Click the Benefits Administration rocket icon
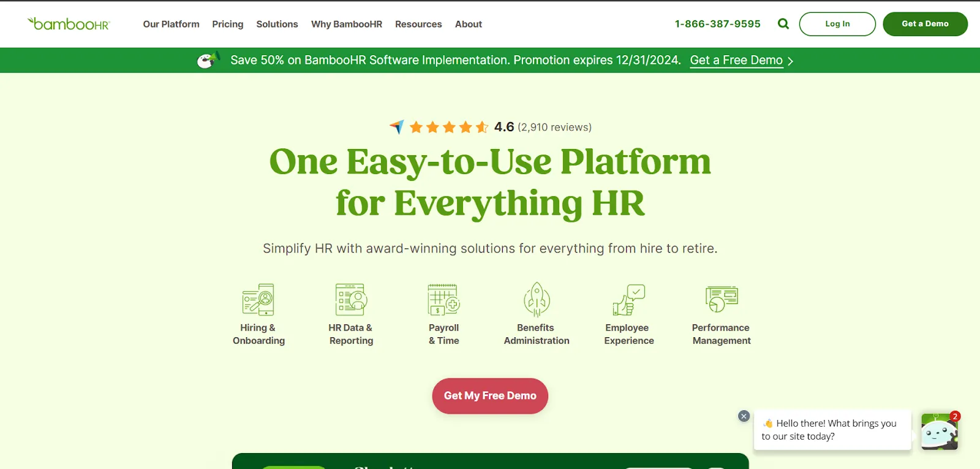980x469 pixels. [x=537, y=299]
